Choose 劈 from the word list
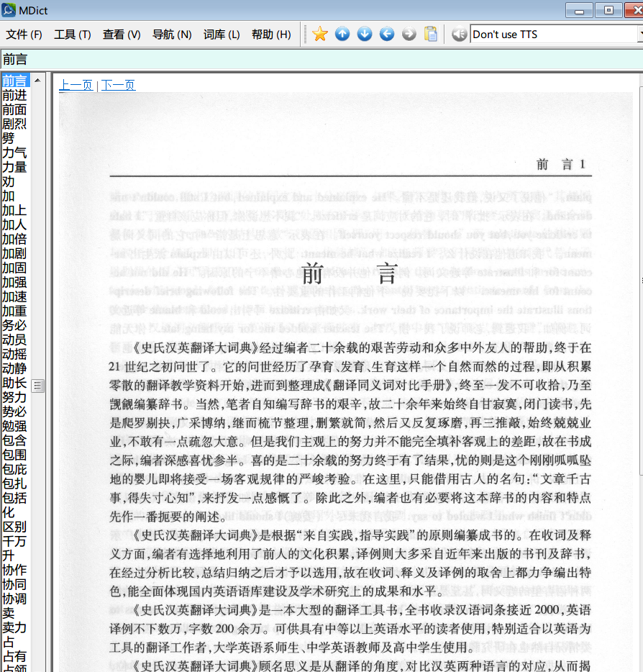Image resolution: width=643 pixels, height=672 pixels. click(9, 138)
